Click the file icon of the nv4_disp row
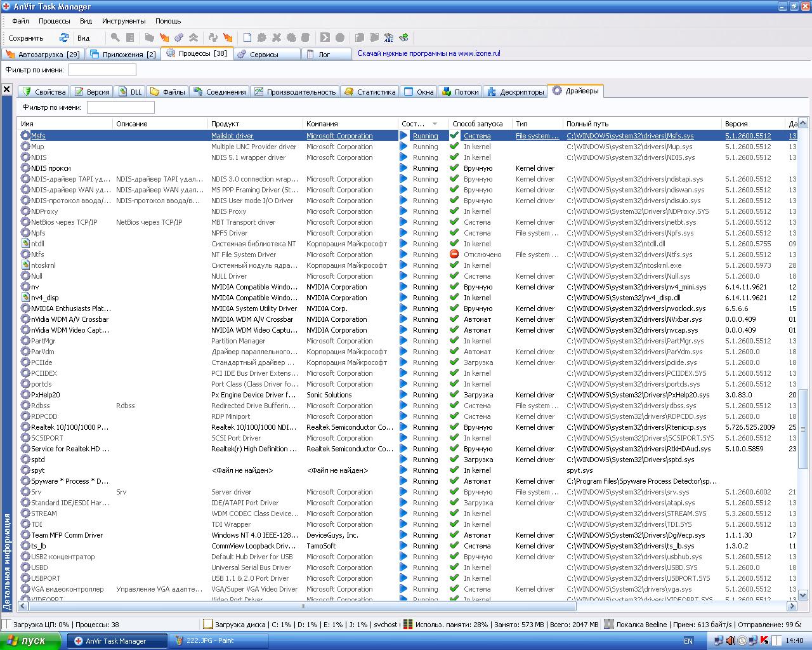The width and height of the screenshot is (812, 650). 25,298
